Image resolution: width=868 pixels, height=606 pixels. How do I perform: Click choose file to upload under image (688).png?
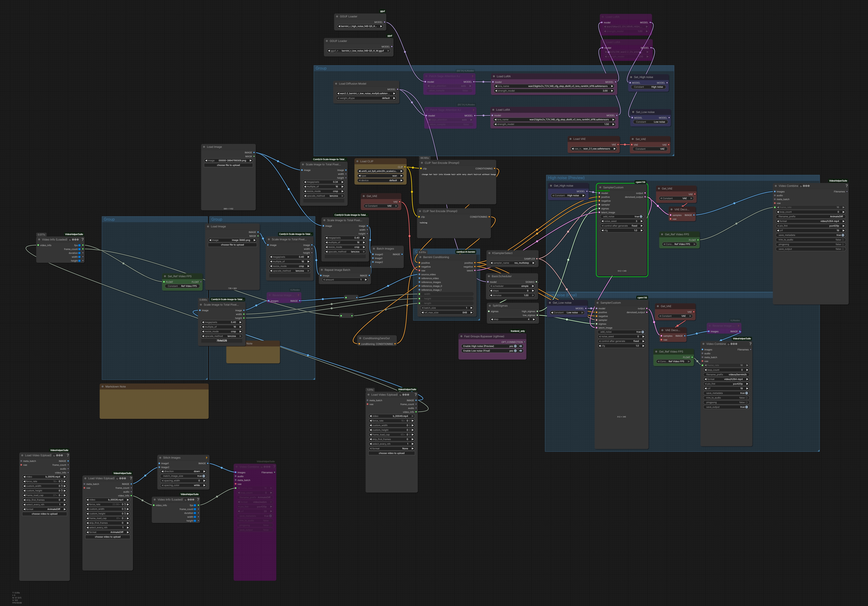point(232,245)
